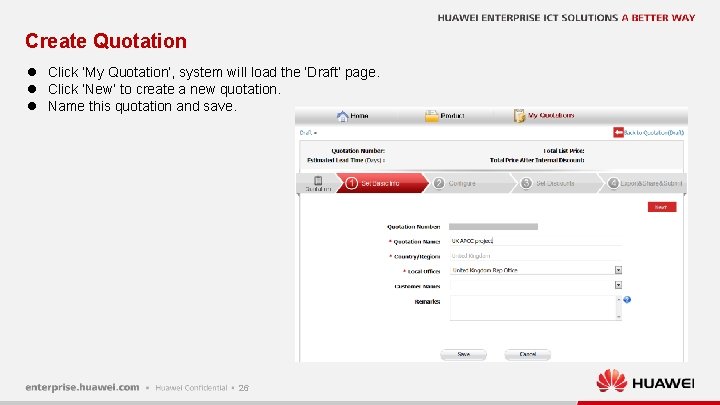This screenshot has width=720, height=405.
Task: Click the 'Total List Price:' label
Action: click(563, 151)
